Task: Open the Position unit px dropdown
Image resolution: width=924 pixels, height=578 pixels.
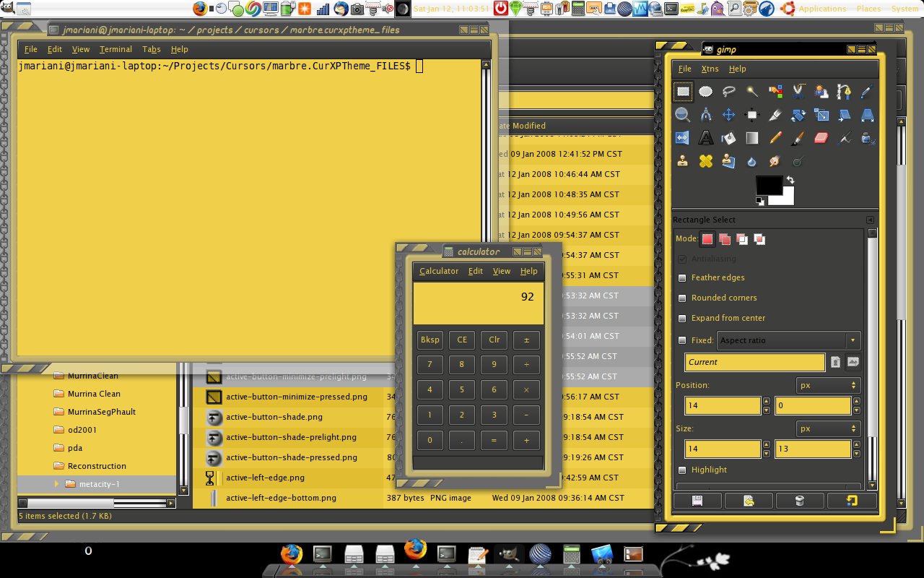Action: [x=828, y=385]
